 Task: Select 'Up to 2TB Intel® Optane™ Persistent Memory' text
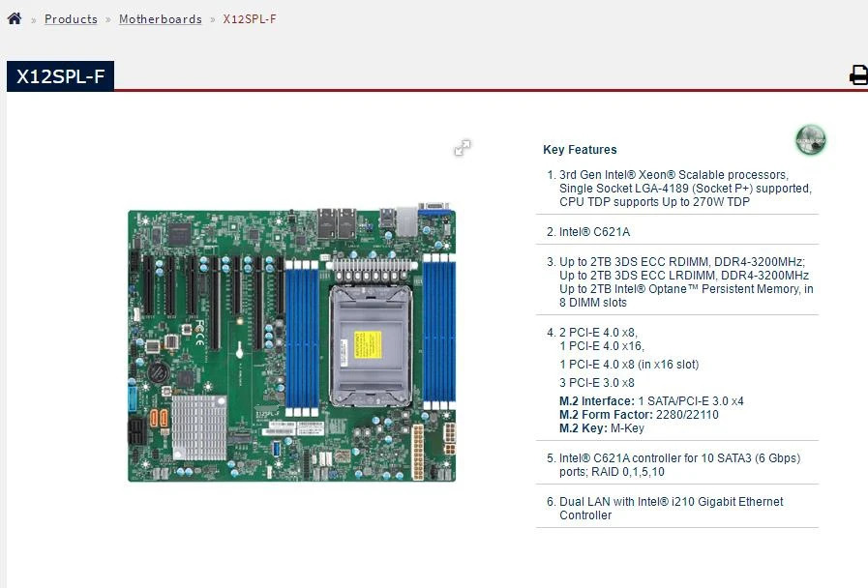click(x=680, y=289)
